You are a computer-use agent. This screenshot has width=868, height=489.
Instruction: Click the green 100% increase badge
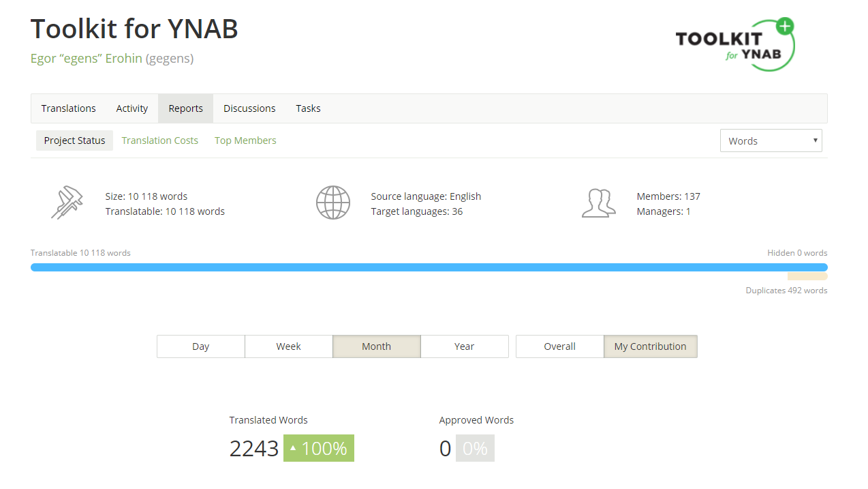[319, 448]
